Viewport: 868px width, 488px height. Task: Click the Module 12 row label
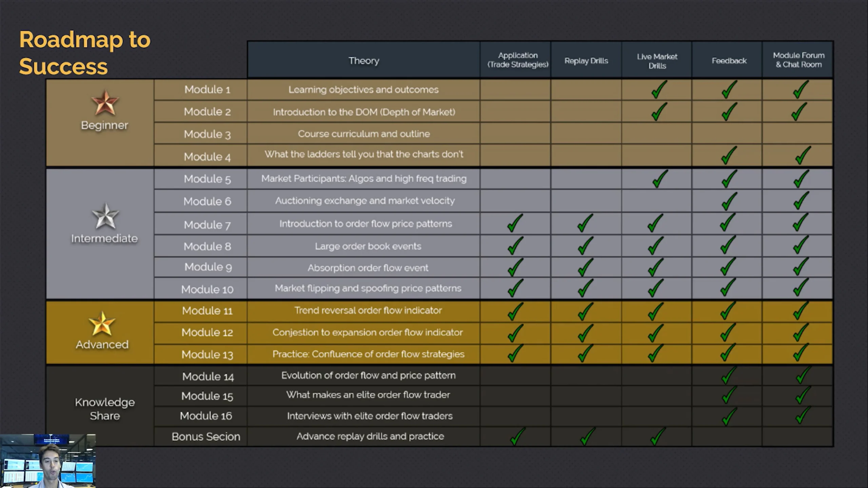208,332
